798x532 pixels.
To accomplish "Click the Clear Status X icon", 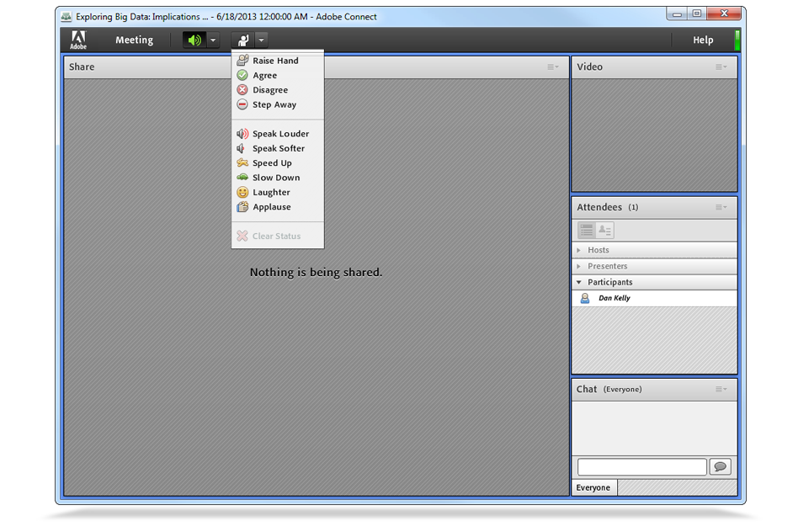I will (x=242, y=237).
